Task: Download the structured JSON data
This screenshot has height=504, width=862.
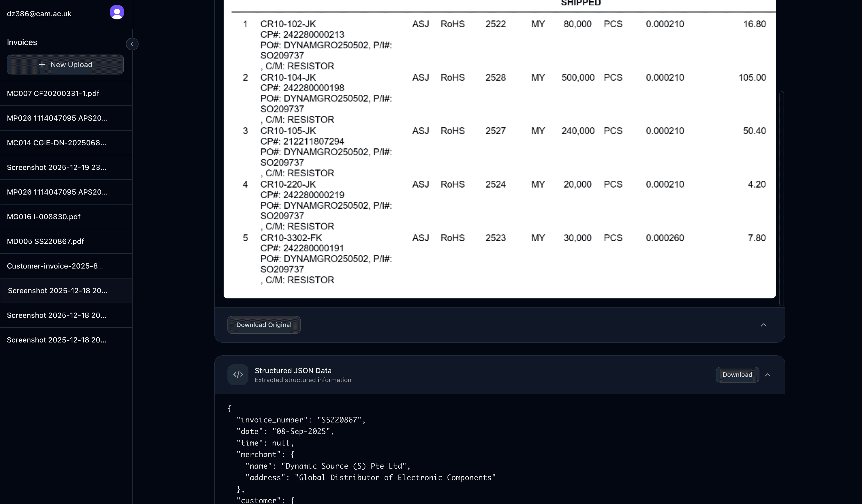Action: (x=737, y=375)
